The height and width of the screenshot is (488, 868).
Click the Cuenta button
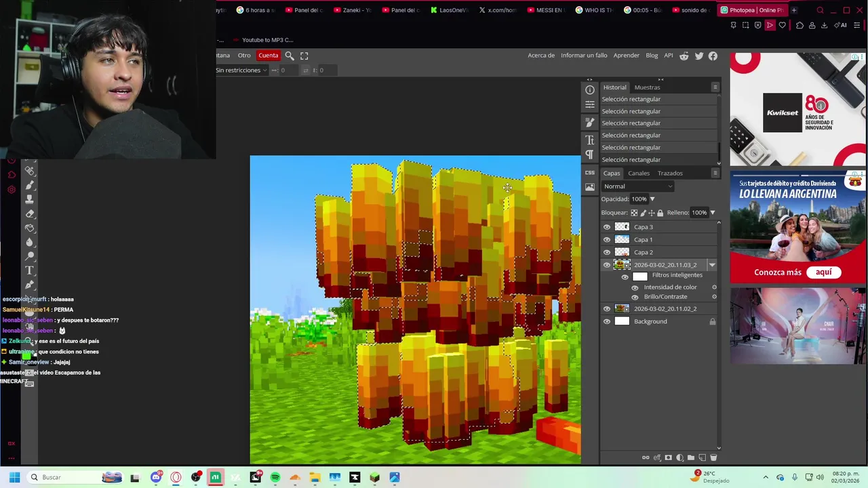tap(268, 56)
